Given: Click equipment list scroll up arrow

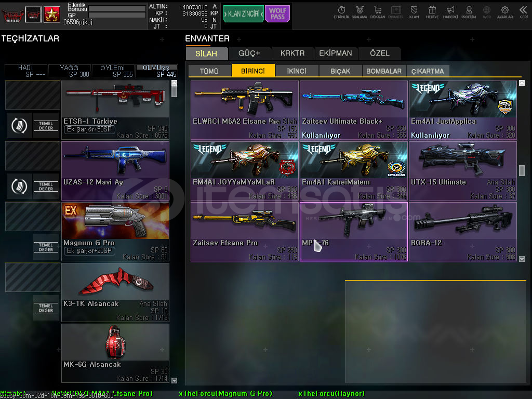Looking at the screenshot, I should click(x=175, y=83).
